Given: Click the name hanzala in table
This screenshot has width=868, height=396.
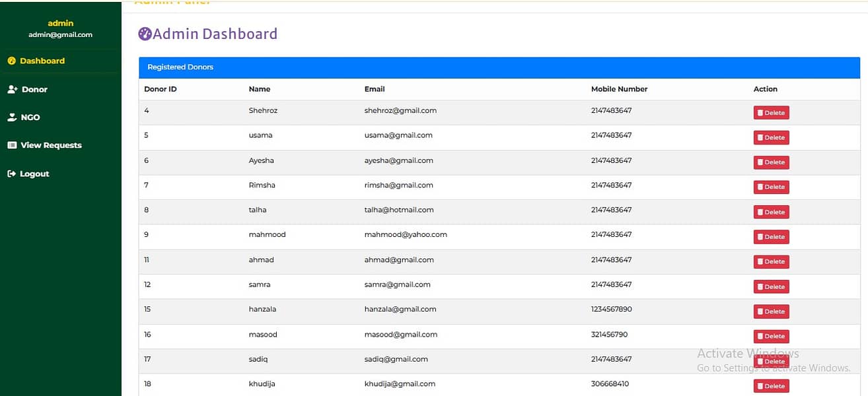Looking at the screenshot, I should [262, 309].
